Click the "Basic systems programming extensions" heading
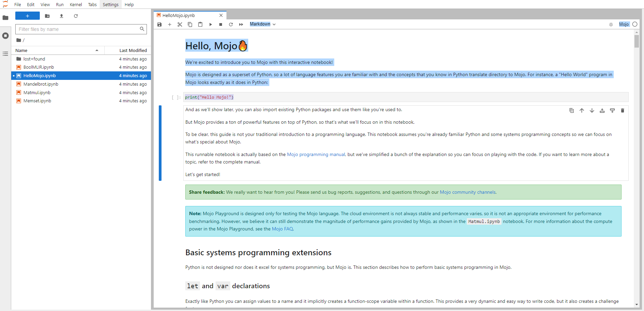 click(x=258, y=253)
